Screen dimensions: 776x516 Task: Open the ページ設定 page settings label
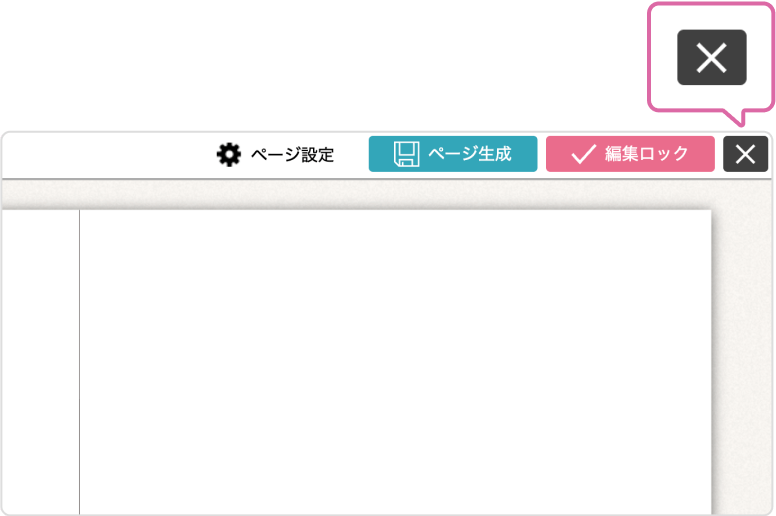point(292,155)
